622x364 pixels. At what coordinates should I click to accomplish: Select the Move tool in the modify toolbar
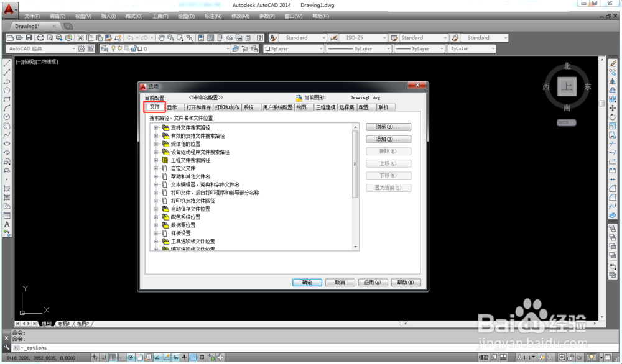click(x=613, y=107)
